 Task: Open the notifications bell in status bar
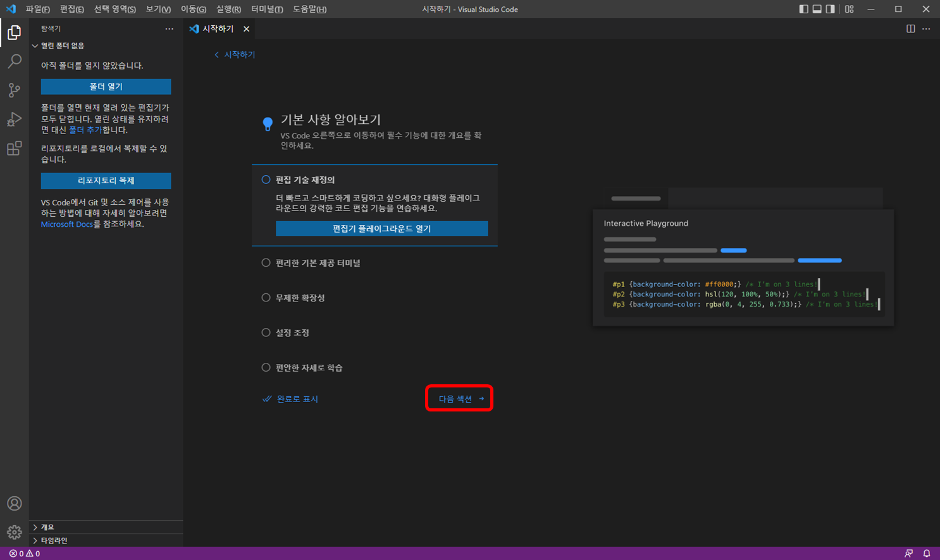927,554
